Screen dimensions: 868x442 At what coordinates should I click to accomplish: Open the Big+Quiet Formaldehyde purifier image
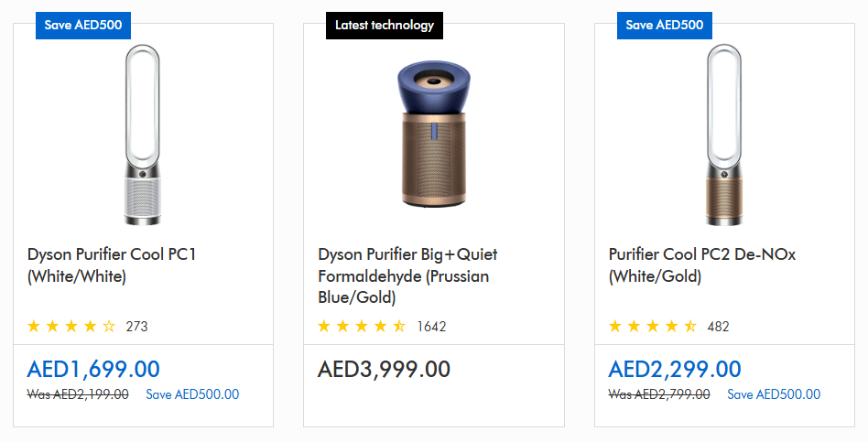[x=434, y=135]
